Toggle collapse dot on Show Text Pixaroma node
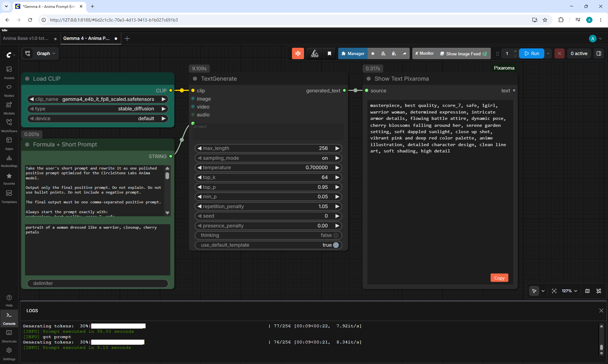Screen dimensions: 608x364 pos(369,79)
